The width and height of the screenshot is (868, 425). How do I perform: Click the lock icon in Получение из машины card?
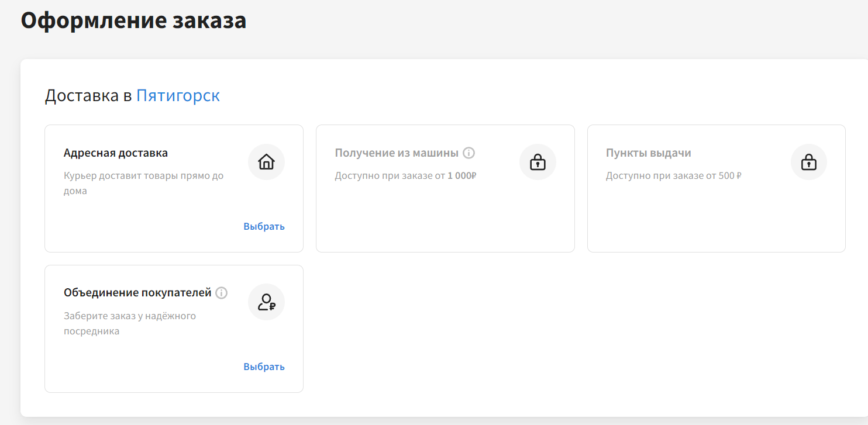coord(538,162)
